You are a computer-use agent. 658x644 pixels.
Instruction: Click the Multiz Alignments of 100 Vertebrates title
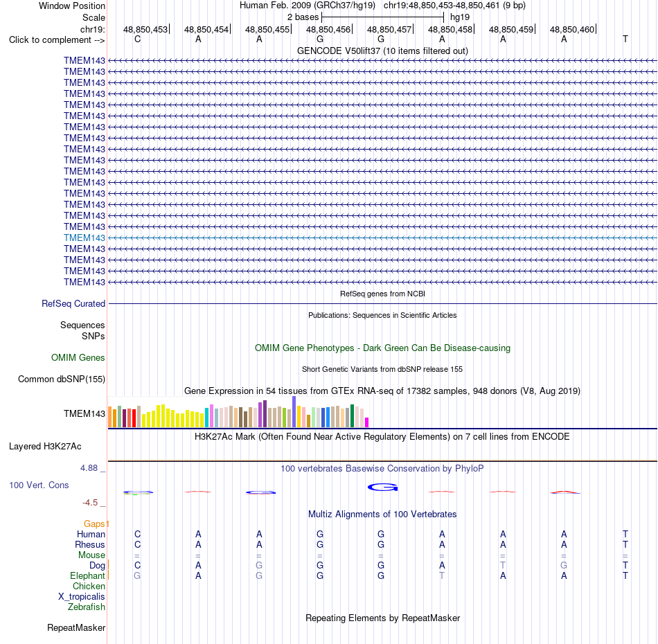(x=382, y=515)
